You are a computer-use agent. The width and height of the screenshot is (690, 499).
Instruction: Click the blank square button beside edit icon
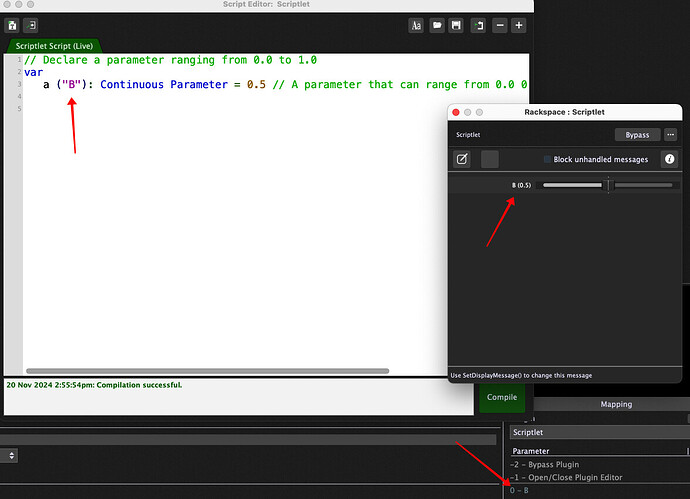490,159
